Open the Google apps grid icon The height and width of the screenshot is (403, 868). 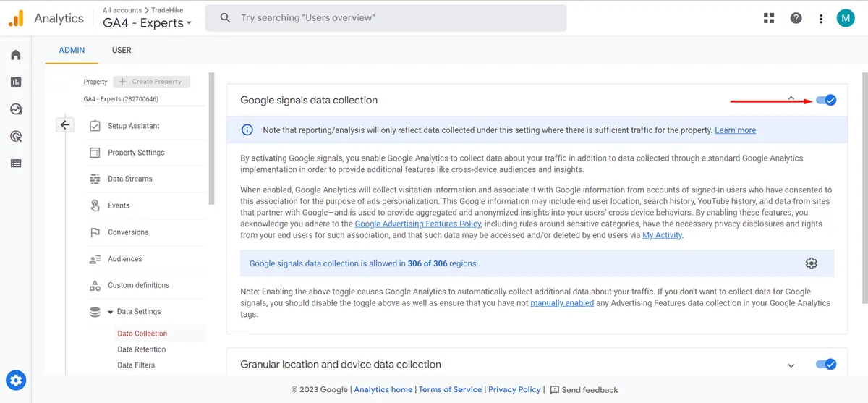coord(769,18)
